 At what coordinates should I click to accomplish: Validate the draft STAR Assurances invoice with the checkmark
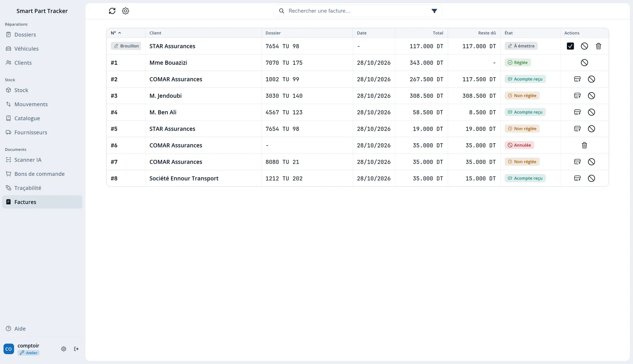pos(570,46)
